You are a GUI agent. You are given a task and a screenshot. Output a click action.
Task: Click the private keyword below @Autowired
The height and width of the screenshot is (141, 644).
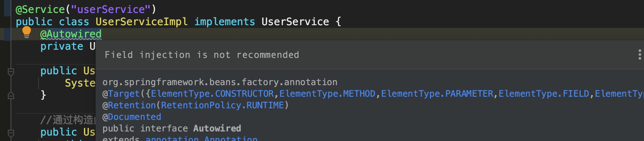[61, 46]
